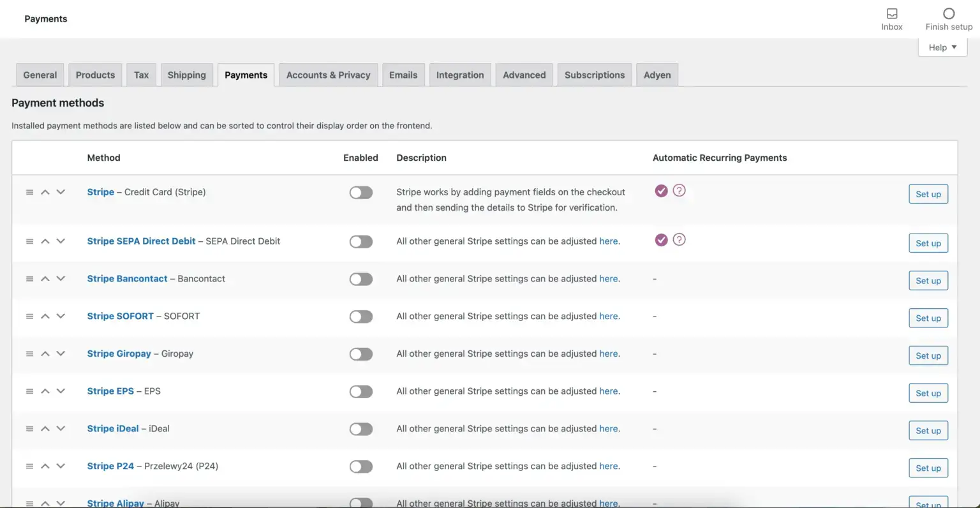980x508 pixels.
Task: Click Set up for Stripe Credit Card
Action: click(x=928, y=194)
